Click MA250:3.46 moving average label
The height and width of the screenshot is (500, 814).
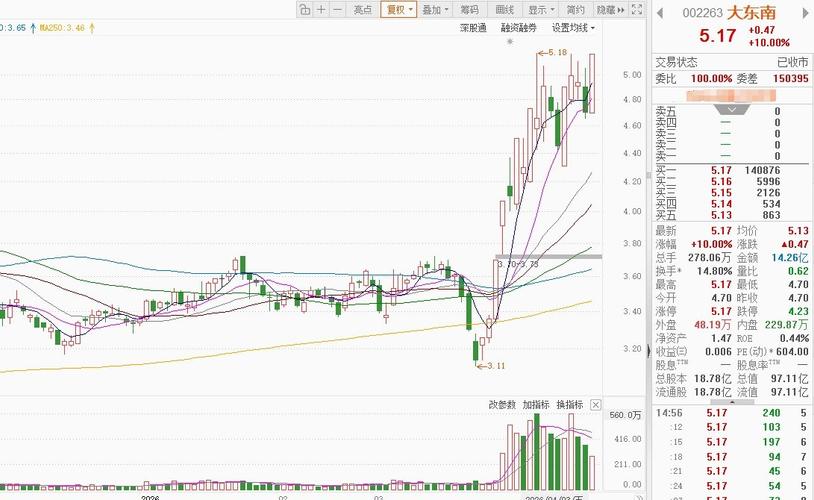[62, 28]
